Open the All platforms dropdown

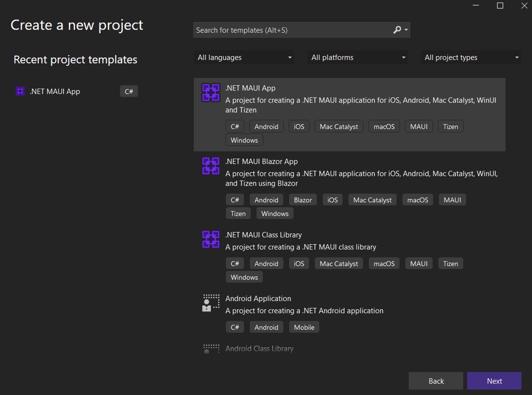[x=357, y=57]
